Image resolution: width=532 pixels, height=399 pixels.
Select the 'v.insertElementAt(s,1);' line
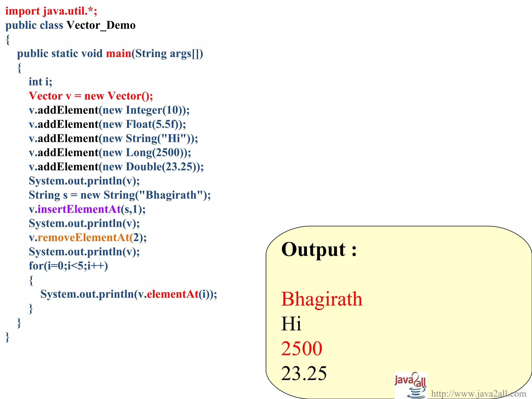(x=87, y=209)
